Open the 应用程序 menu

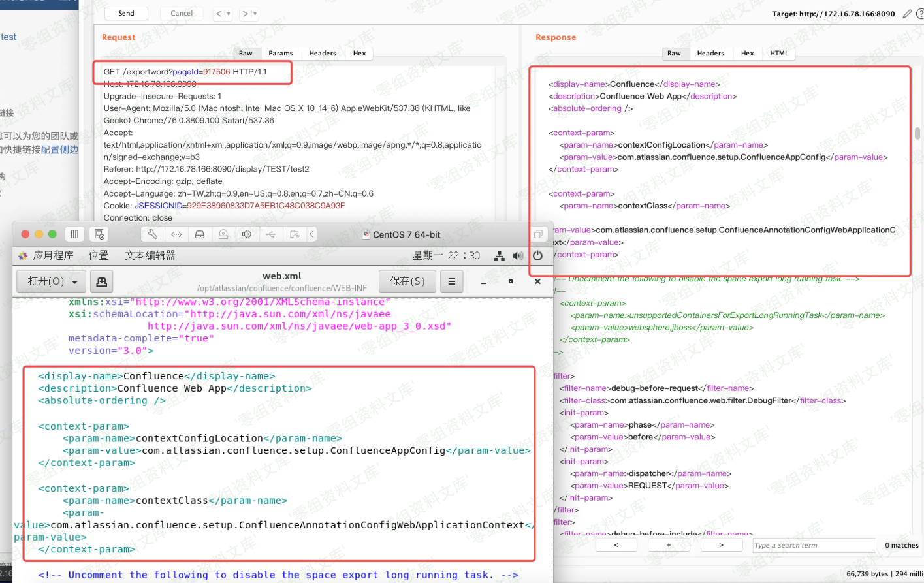(52, 256)
